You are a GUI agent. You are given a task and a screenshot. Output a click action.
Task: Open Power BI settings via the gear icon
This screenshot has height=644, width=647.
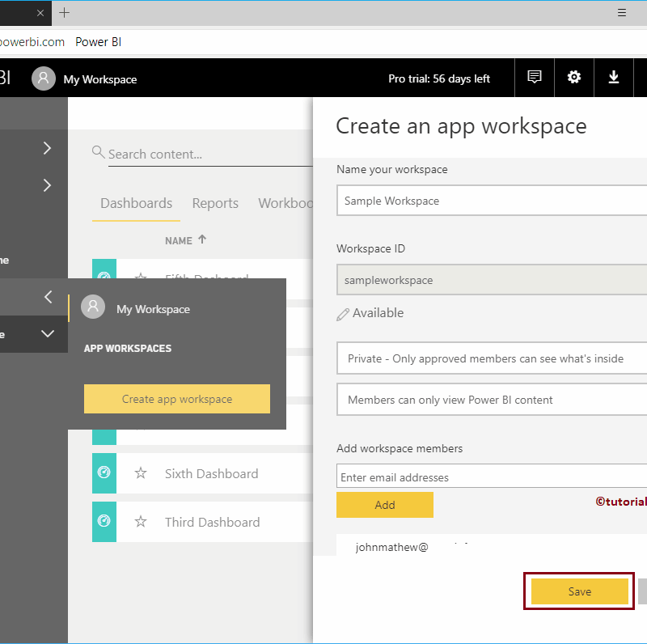pos(574,77)
